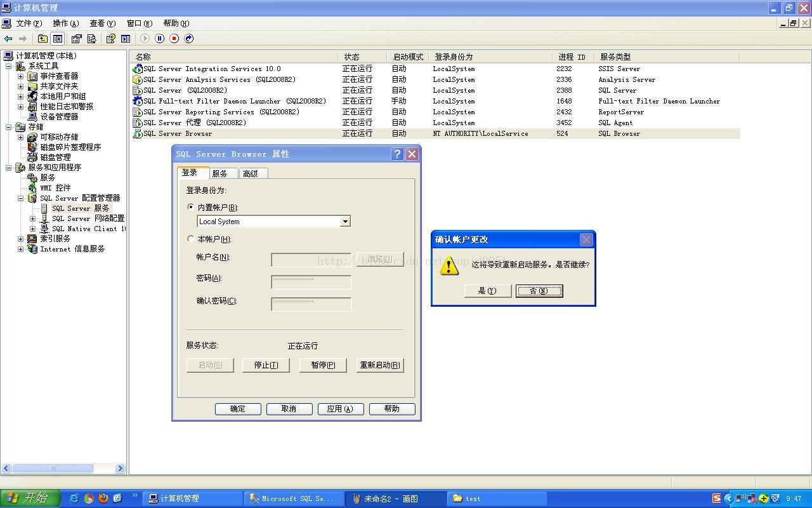Click the 应用(A) button
This screenshot has height=508, width=812.
point(341,409)
